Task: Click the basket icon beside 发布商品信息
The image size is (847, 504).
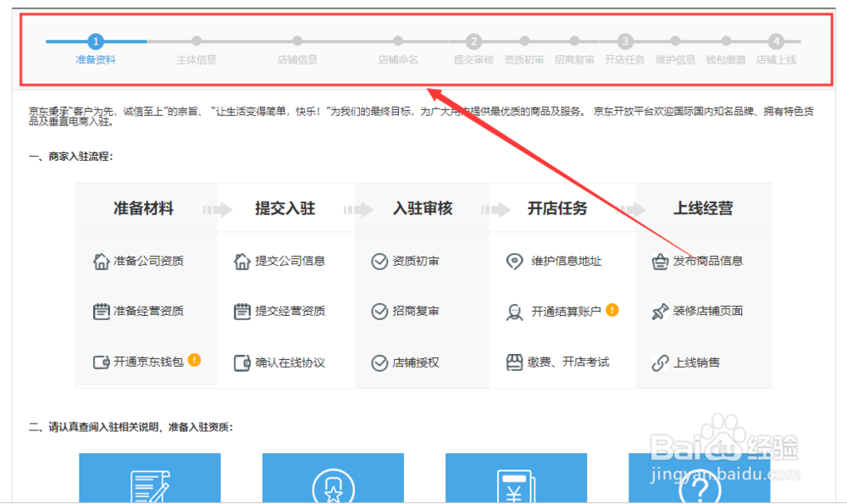Action: 660,262
